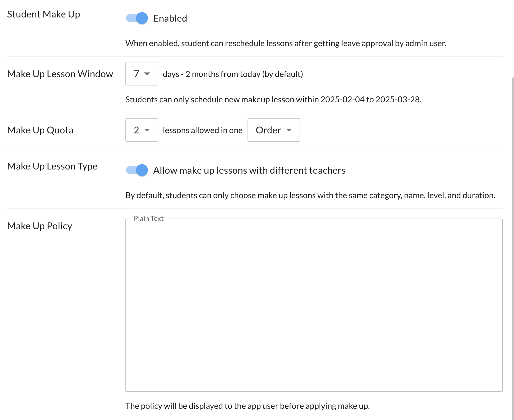Click inside the Make Up Policy text area
The image size is (514, 420).
[314, 305]
